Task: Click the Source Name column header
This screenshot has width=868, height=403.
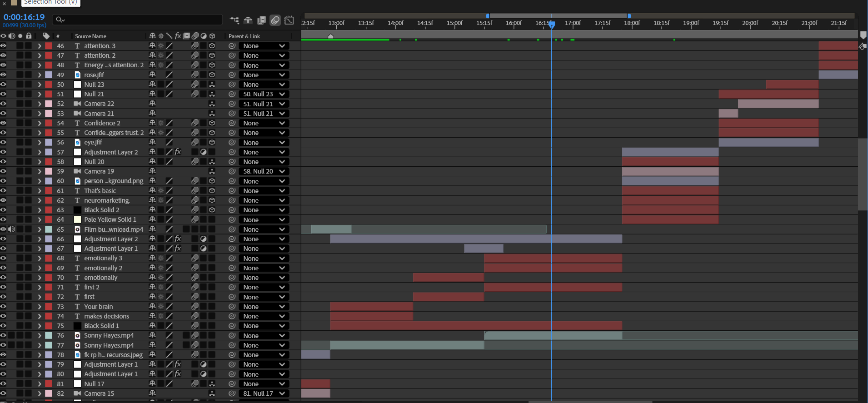Action: 90,36
